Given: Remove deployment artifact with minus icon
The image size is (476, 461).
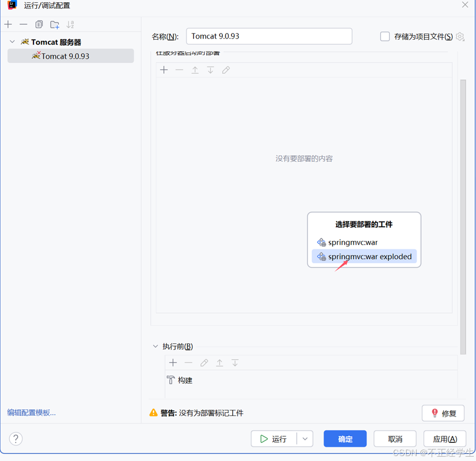Looking at the screenshot, I should [x=179, y=70].
